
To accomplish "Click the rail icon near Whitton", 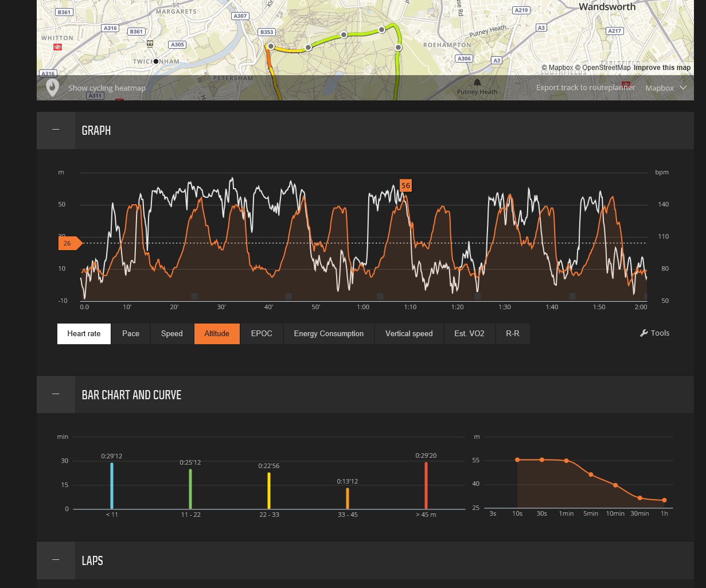I will click(57, 47).
